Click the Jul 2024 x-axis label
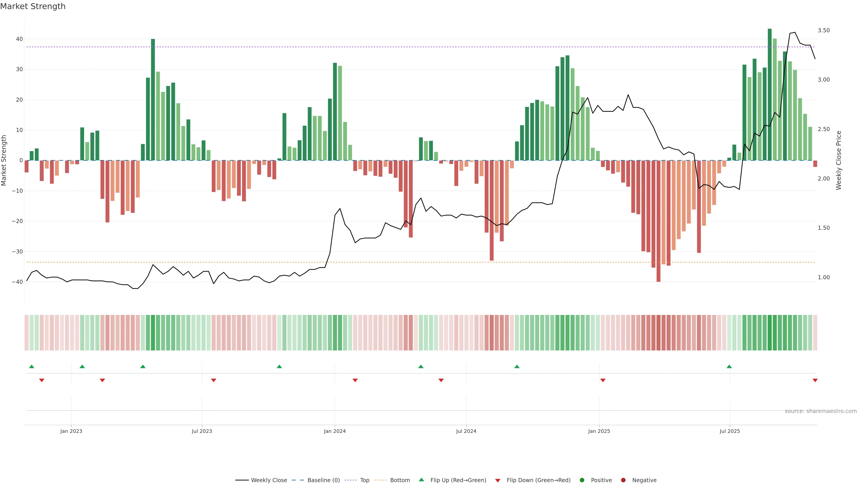This screenshot has width=868, height=488. click(x=466, y=431)
